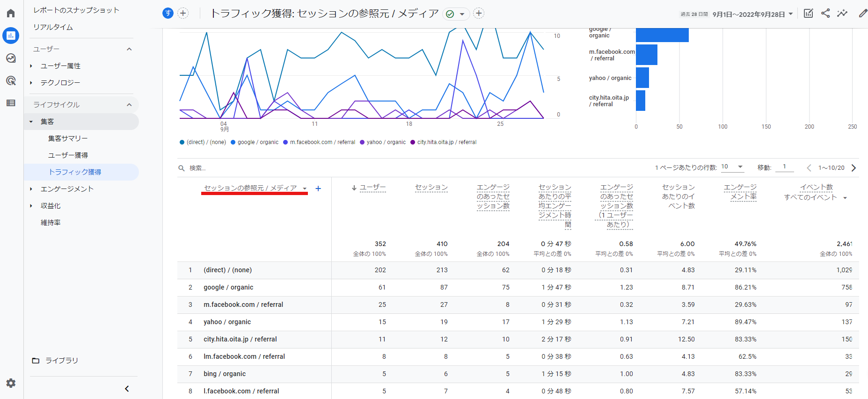Open the Admin settings gear
This screenshot has height=399, width=868.
click(11, 383)
